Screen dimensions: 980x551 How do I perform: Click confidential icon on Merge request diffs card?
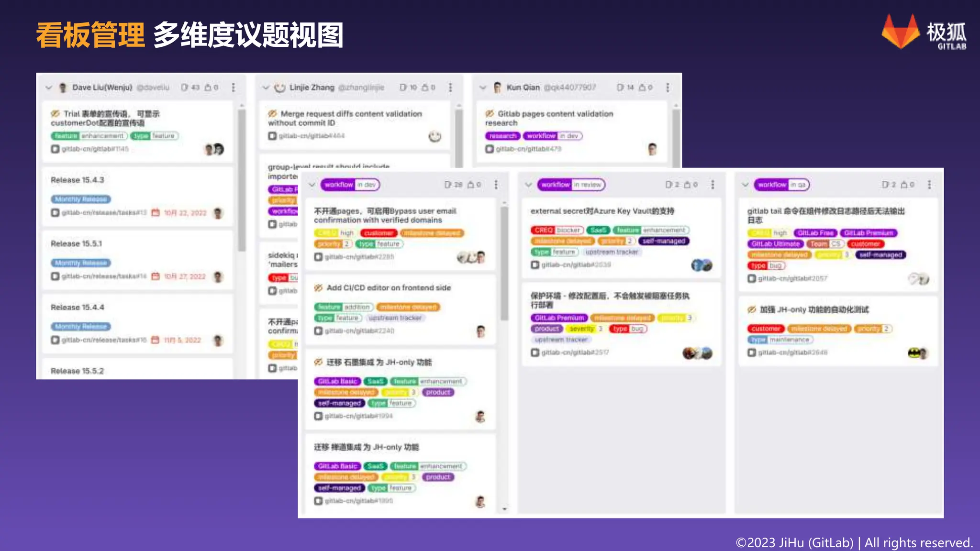tap(272, 114)
